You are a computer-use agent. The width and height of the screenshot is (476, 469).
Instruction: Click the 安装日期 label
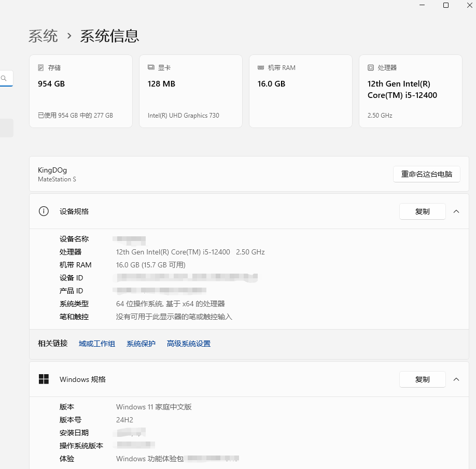click(x=74, y=433)
